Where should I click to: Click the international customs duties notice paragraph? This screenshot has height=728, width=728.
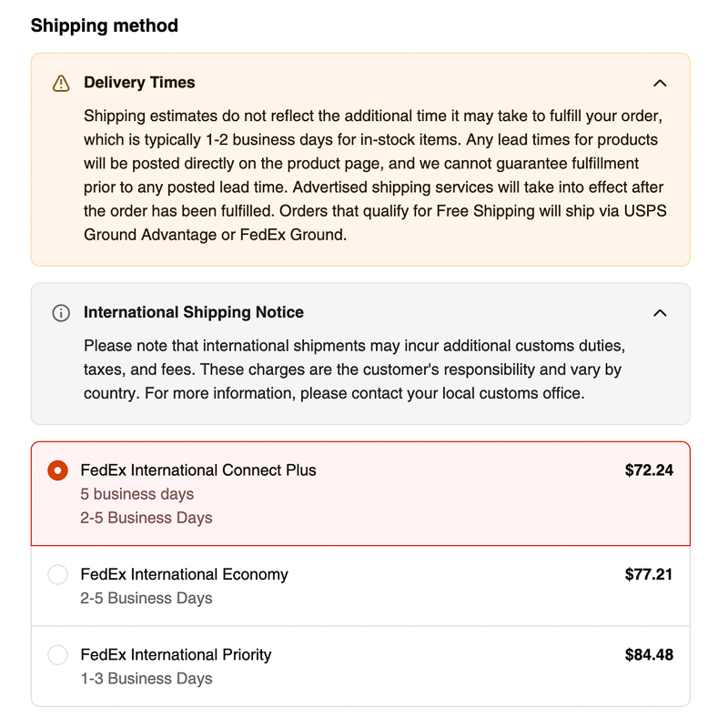tap(354, 369)
